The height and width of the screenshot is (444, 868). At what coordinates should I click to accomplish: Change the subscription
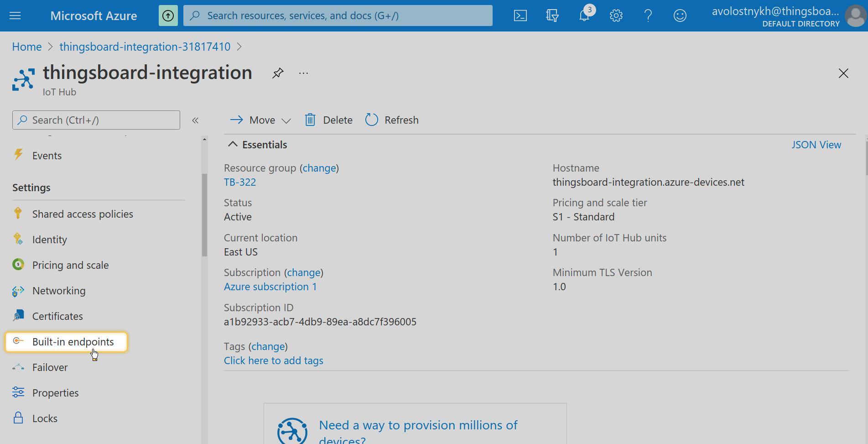pyautogui.click(x=304, y=272)
